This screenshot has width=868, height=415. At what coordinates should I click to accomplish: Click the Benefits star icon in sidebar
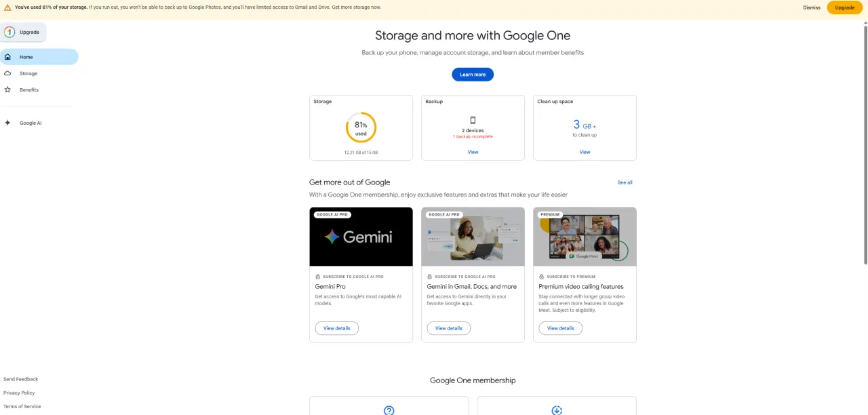click(x=7, y=90)
